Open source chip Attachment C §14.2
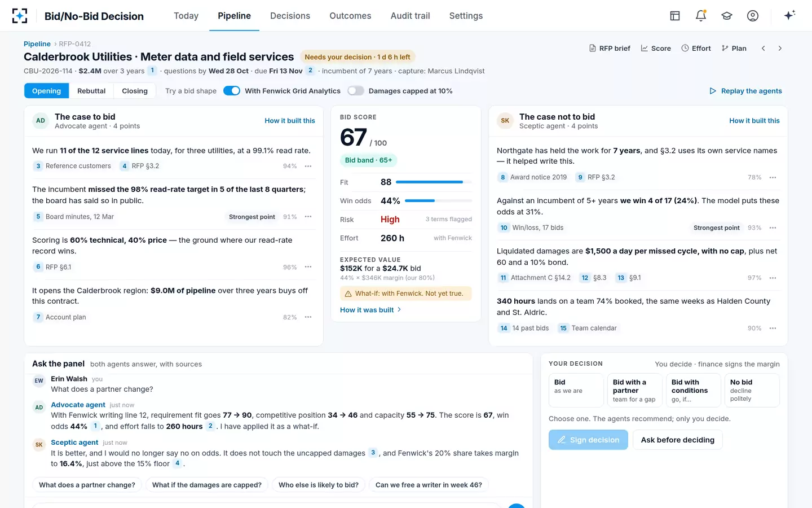The width and height of the screenshot is (812, 508). (x=535, y=278)
